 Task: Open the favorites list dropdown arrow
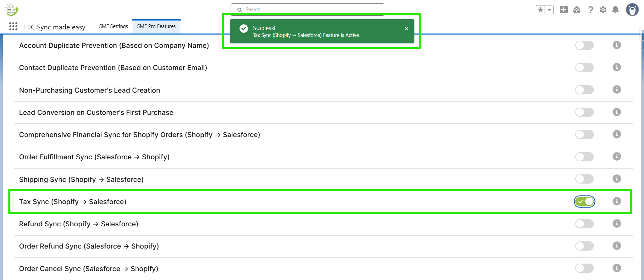coord(549,10)
